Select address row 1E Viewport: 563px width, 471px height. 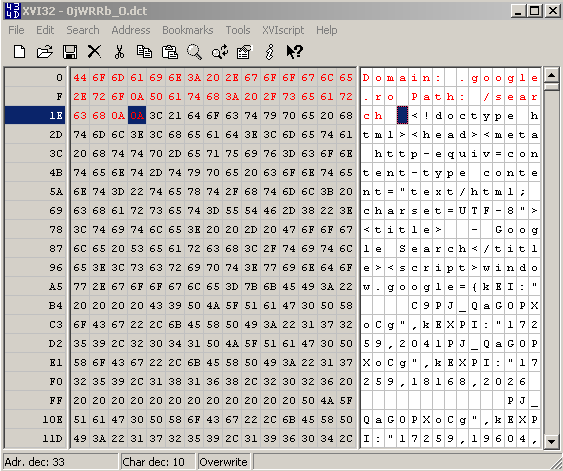click(x=35, y=116)
